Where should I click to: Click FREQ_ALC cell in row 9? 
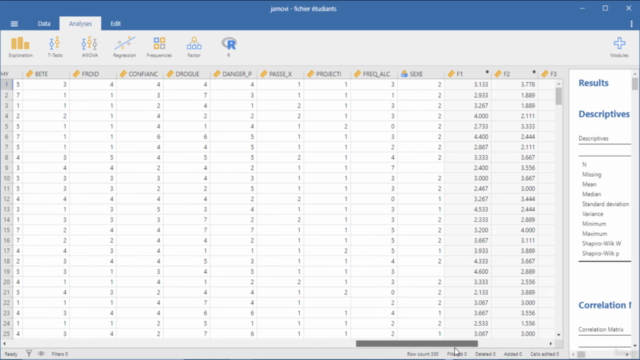(x=375, y=168)
